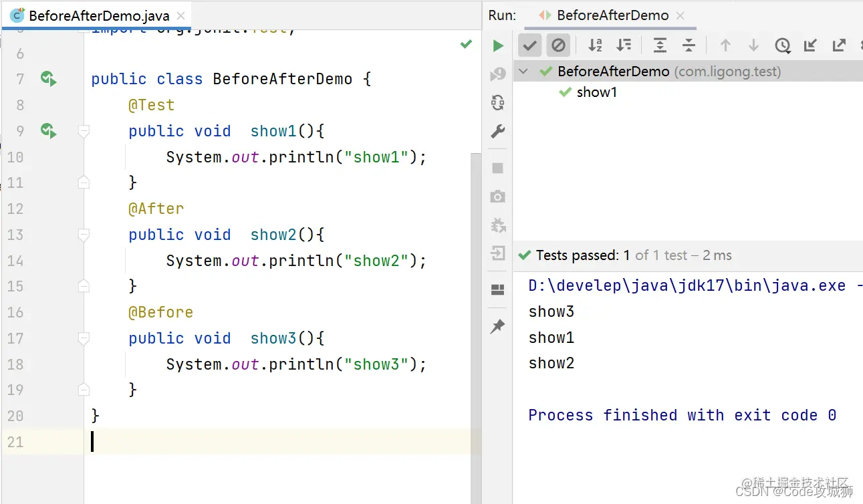
Task: Click console output line show3
Action: pyautogui.click(x=551, y=311)
